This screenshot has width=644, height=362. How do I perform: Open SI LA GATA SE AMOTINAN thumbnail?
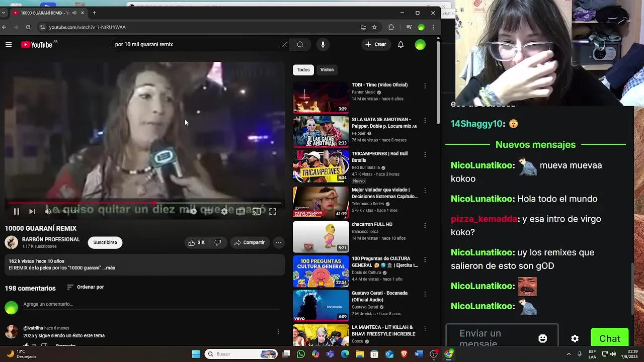pos(320,132)
